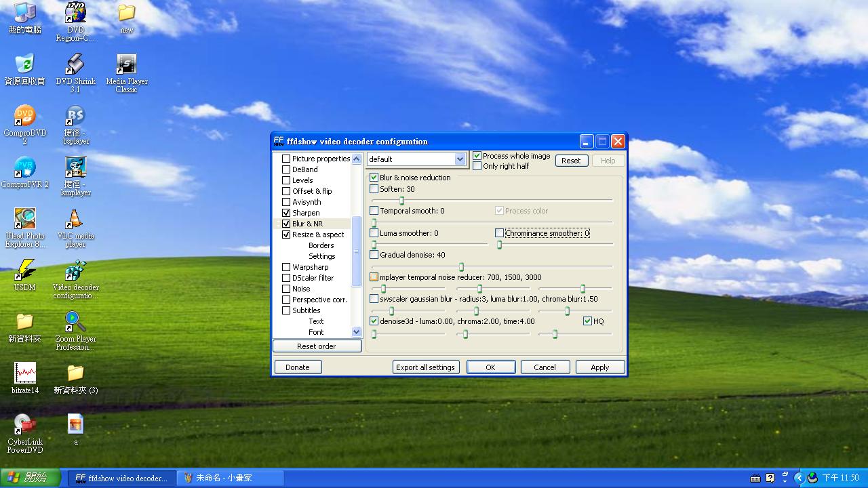Image resolution: width=868 pixels, height=488 pixels.
Task: Click the Reset order button
Action: [x=316, y=346]
